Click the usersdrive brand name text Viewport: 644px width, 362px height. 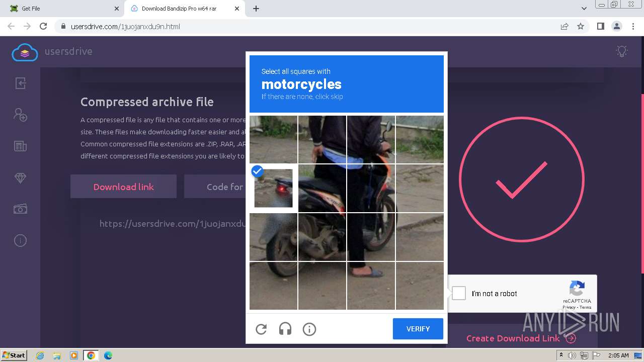click(68, 51)
